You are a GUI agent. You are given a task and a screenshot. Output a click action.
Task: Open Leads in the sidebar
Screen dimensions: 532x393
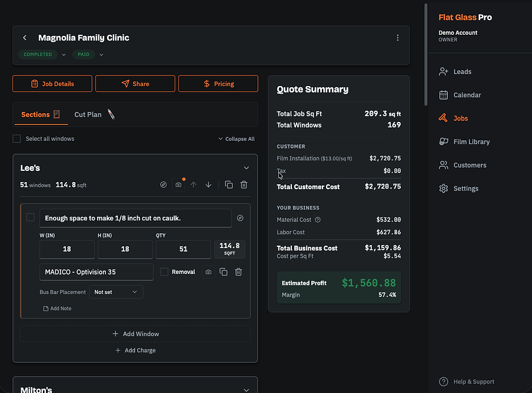tap(455, 72)
